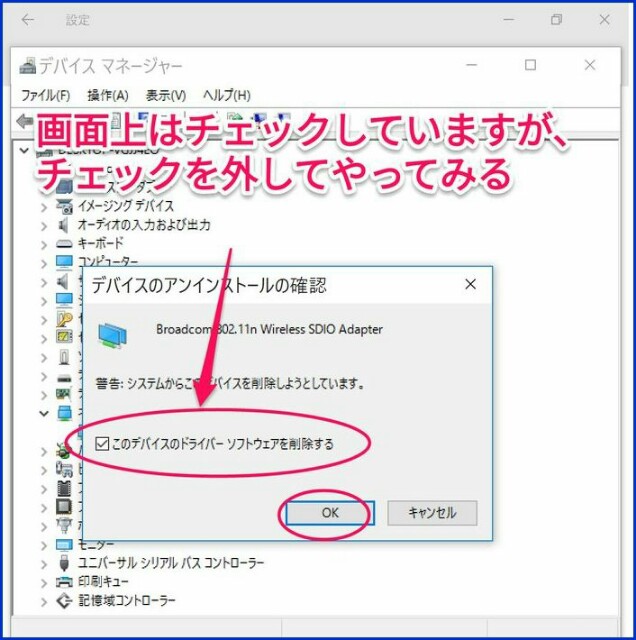Click the network adapter icon in dialog
This screenshot has width=636, height=640.
112,338
